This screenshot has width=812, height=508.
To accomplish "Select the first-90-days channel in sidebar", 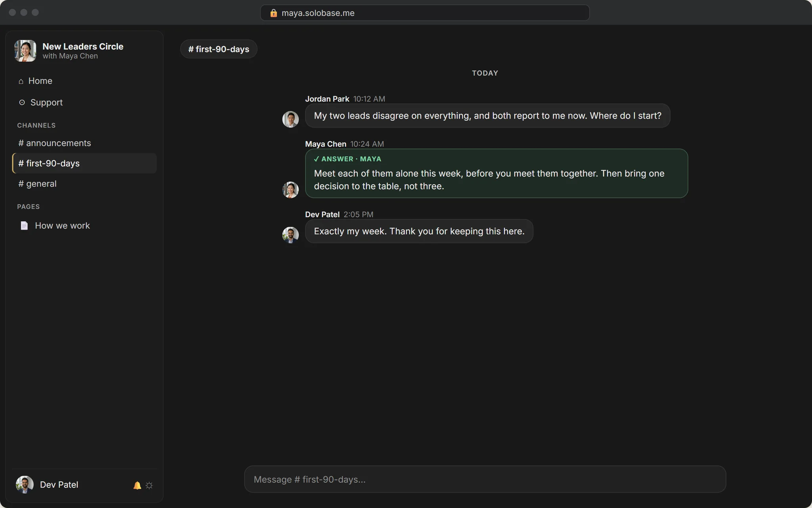I will point(84,163).
